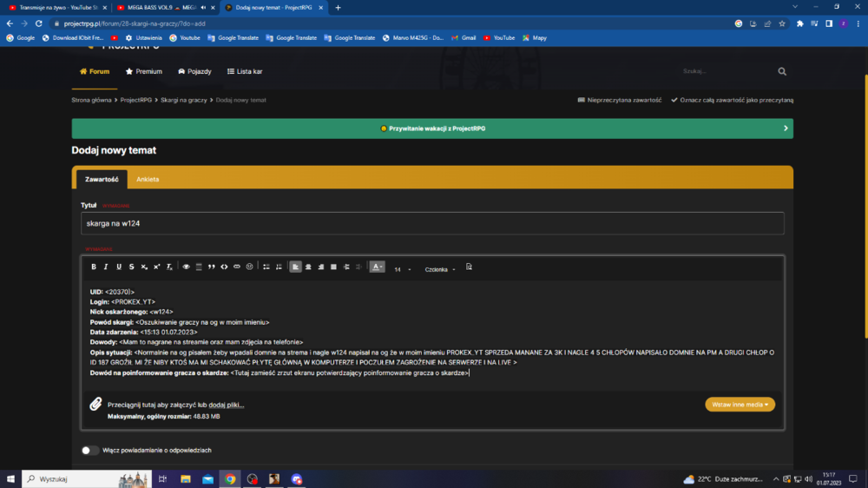The image size is (868, 488).
Task: Click the Tytuł title input field
Action: tap(432, 223)
